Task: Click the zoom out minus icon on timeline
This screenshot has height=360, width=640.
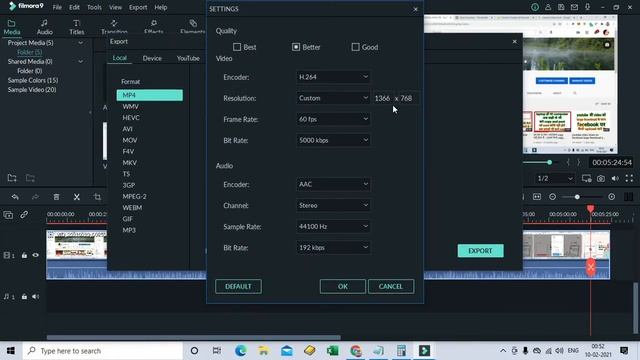Action: [552, 197]
